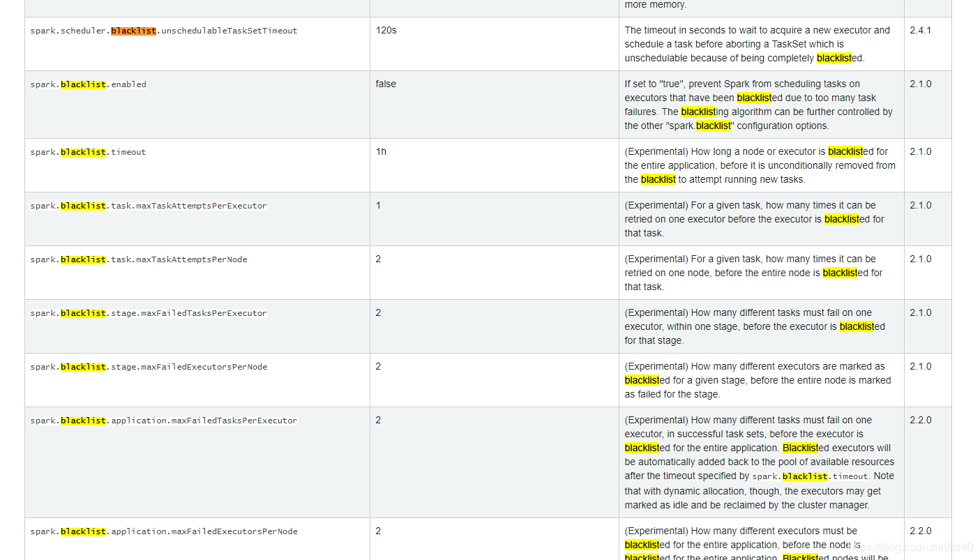This screenshot has height=560, width=980.
Task: Select default value 2 for maxTaskAttemptsPerNode
Action: (x=378, y=259)
